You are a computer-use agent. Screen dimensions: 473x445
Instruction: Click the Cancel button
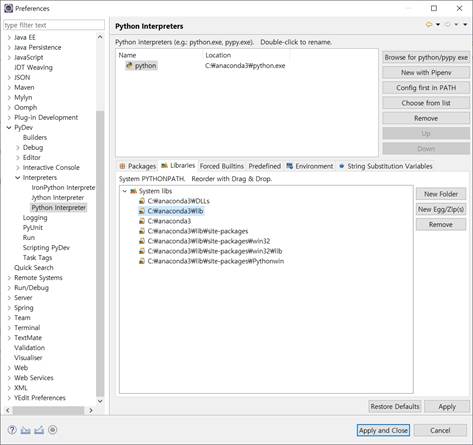point(440,430)
